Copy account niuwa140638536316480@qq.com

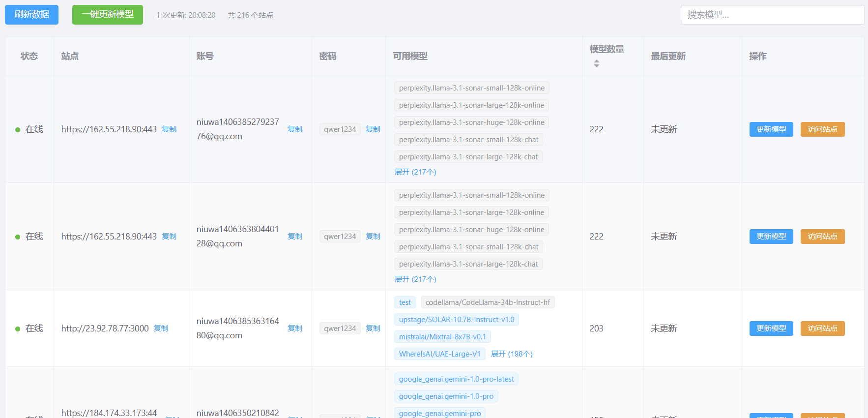295,328
